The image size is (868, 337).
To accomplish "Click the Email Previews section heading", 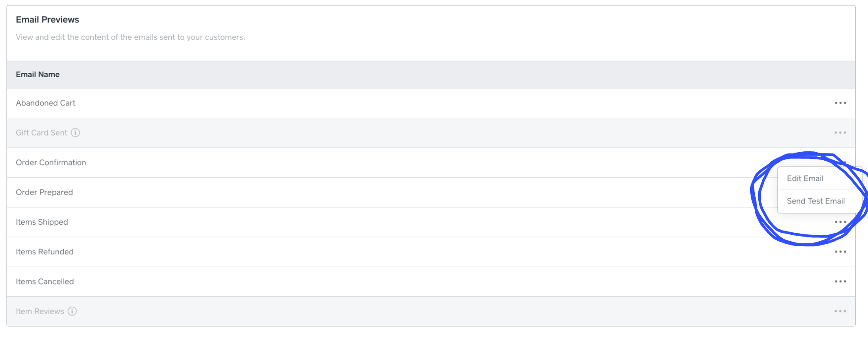I will (x=47, y=19).
